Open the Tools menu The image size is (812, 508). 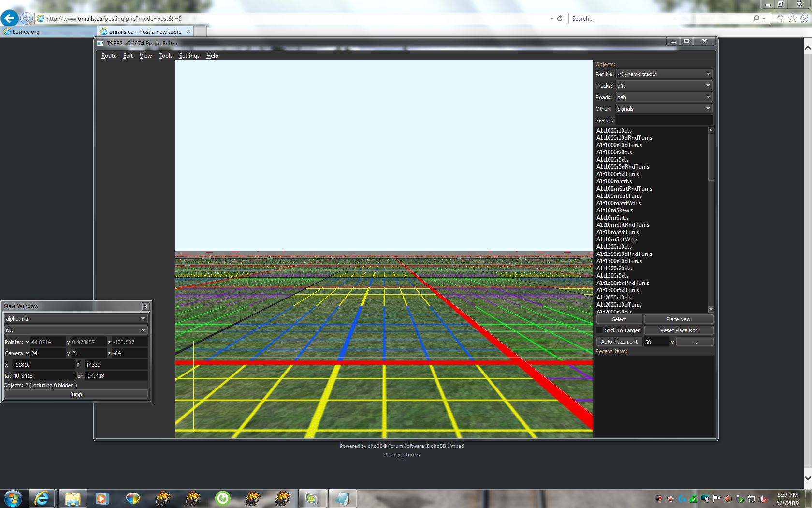click(165, 56)
